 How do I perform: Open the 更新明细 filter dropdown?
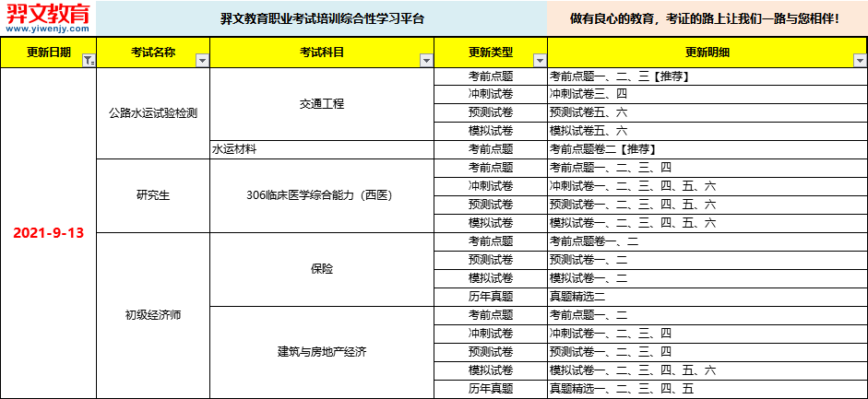860,61
